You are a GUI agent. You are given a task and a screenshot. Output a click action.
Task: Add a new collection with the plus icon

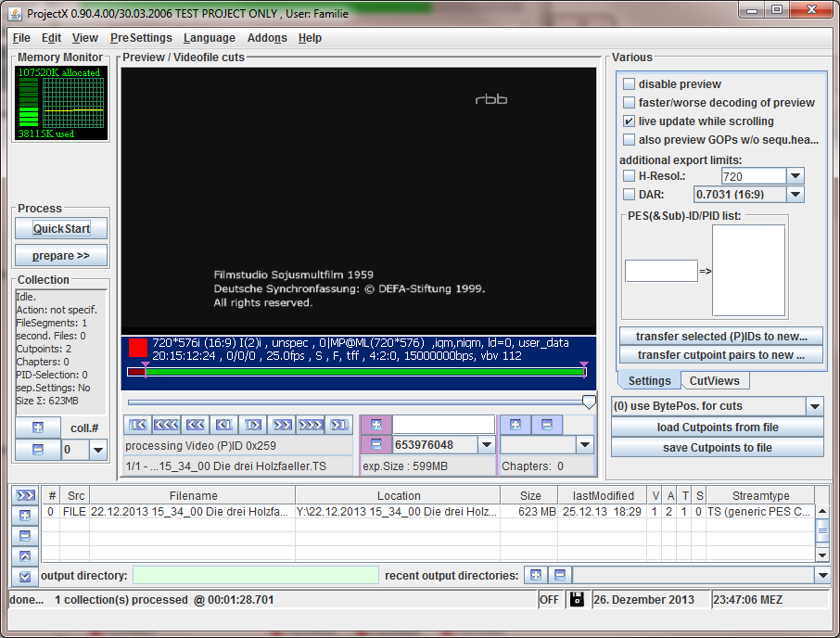point(37,428)
